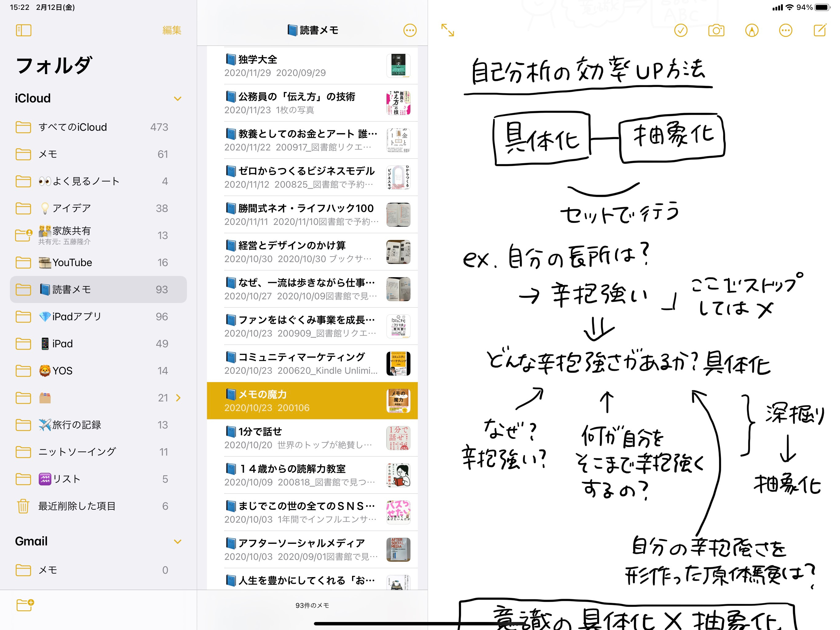Open the 家族共有 shared folder
This screenshot has height=630, width=840.
tap(98, 235)
